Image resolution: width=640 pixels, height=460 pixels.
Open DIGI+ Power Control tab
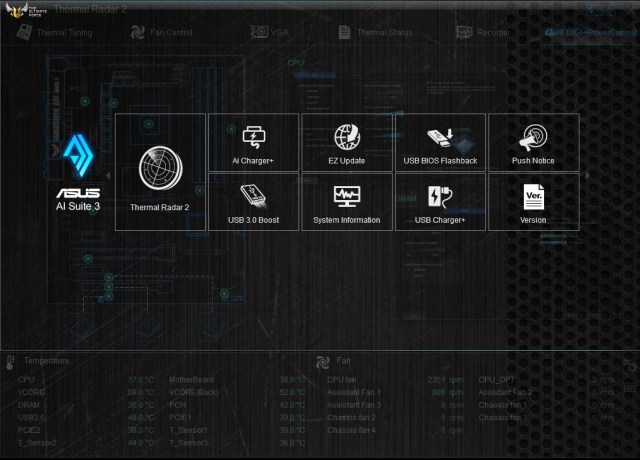pos(591,32)
